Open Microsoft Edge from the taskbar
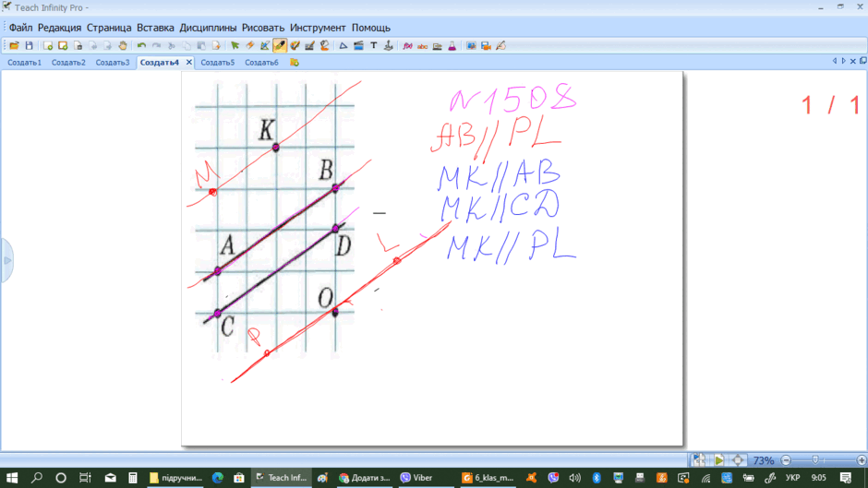 218,478
